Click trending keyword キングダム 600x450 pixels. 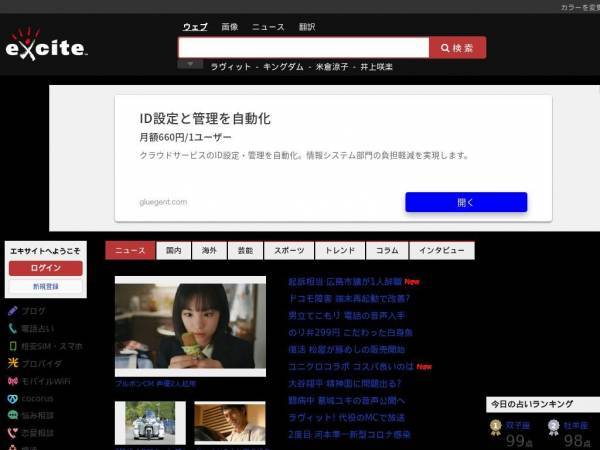pos(284,67)
